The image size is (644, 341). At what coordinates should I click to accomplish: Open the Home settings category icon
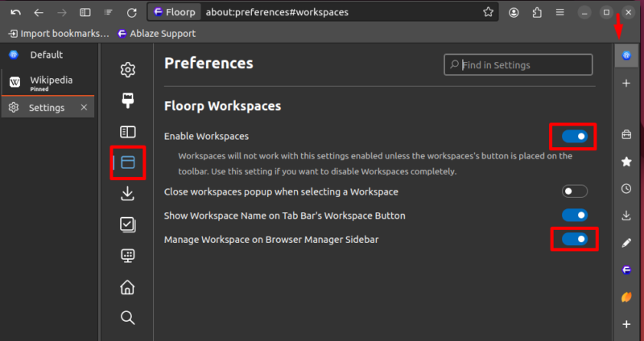128,287
